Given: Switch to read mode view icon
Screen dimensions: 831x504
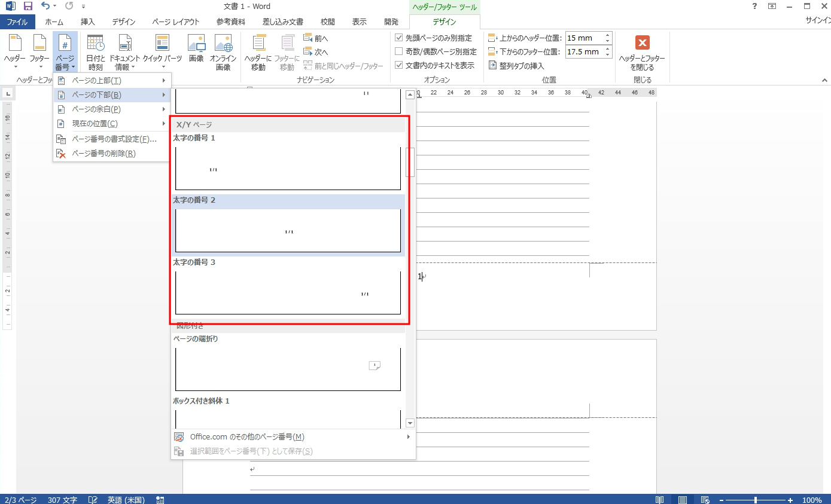Looking at the screenshot, I should (x=660, y=499).
